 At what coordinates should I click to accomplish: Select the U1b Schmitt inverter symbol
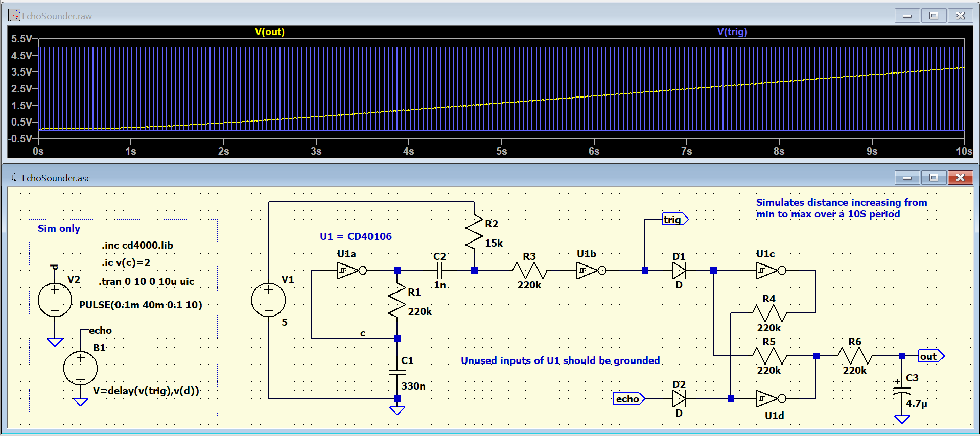point(591,270)
